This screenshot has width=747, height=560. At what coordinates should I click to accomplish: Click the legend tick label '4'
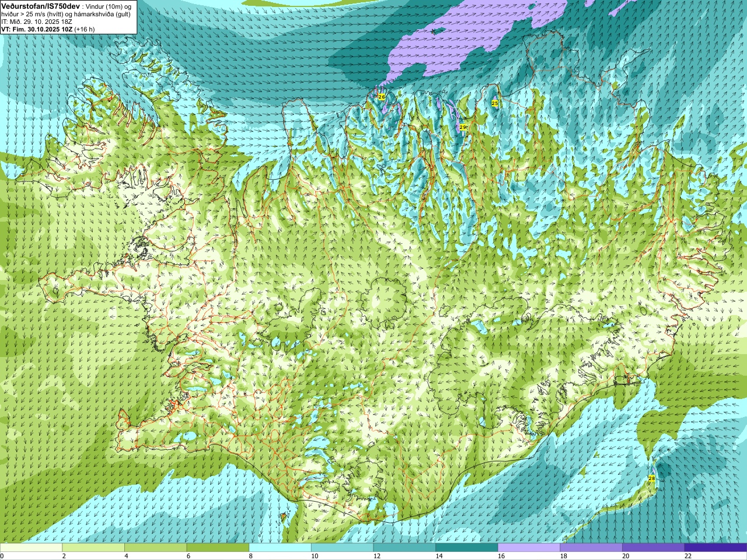(x=126, y=556)
